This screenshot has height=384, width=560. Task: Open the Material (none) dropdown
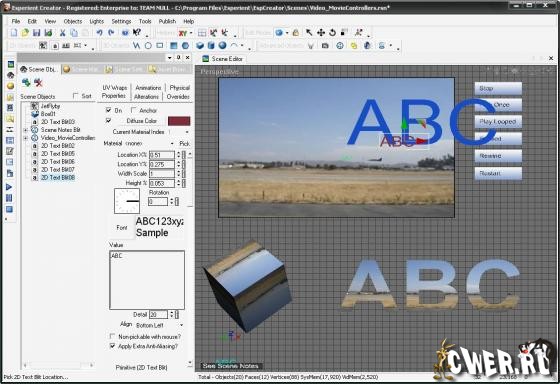point(149,143)
